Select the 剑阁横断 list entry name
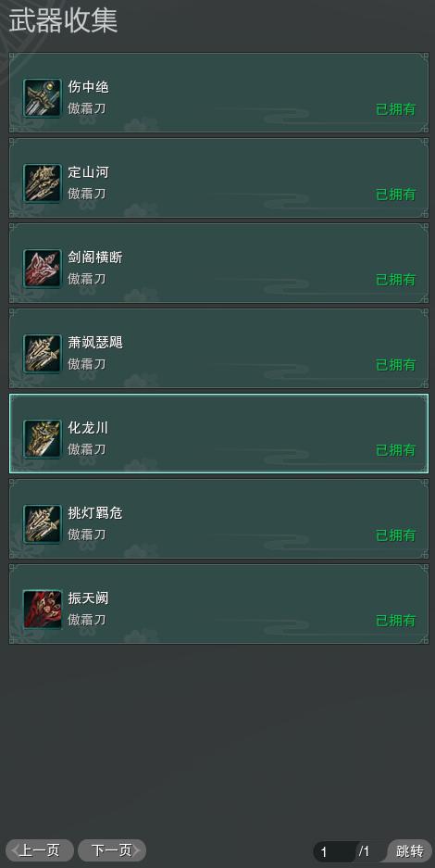This screenshot has height=868, width=435. (x=95, y=258)
